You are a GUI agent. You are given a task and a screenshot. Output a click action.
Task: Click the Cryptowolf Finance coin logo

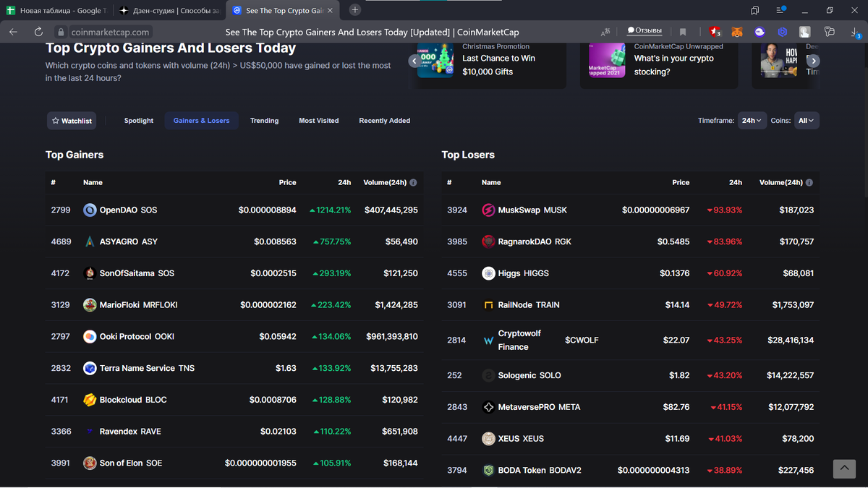(488, 340)
